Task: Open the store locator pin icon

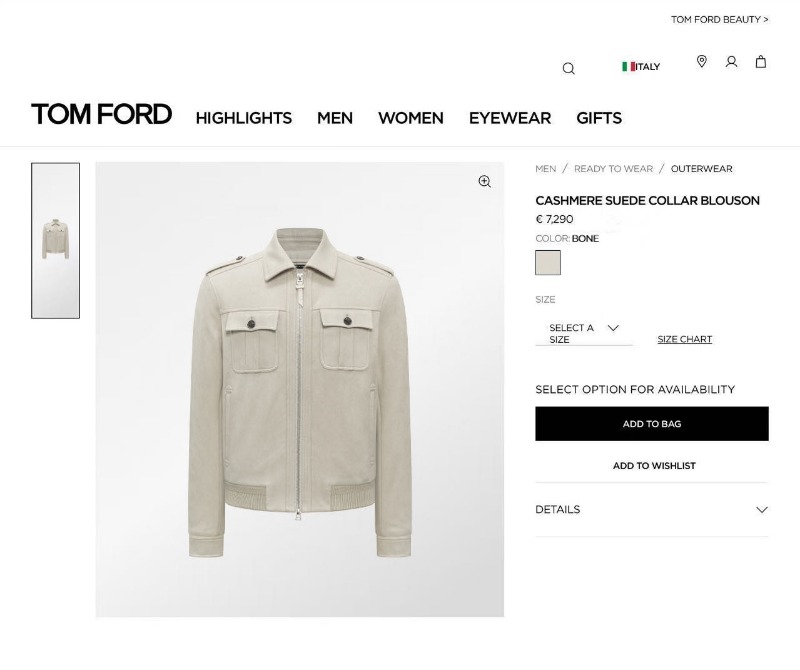Action: coord(702,62)
